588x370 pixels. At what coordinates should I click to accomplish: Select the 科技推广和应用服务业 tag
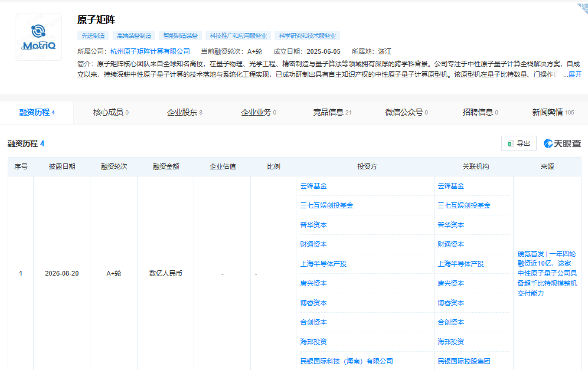click(238, 35)
